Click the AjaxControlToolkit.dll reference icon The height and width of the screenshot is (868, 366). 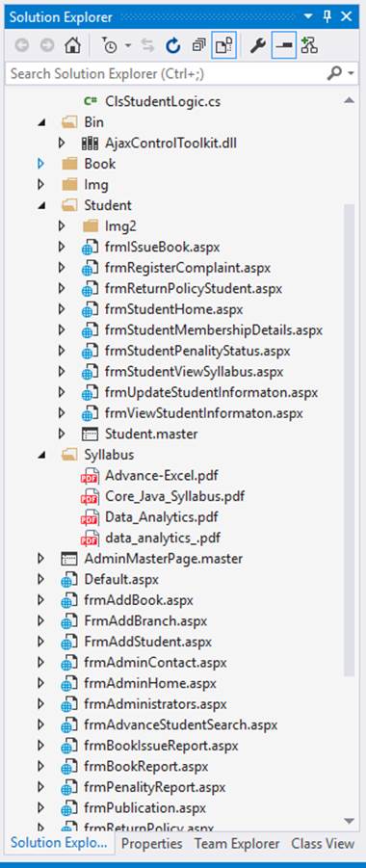point(90,143)
